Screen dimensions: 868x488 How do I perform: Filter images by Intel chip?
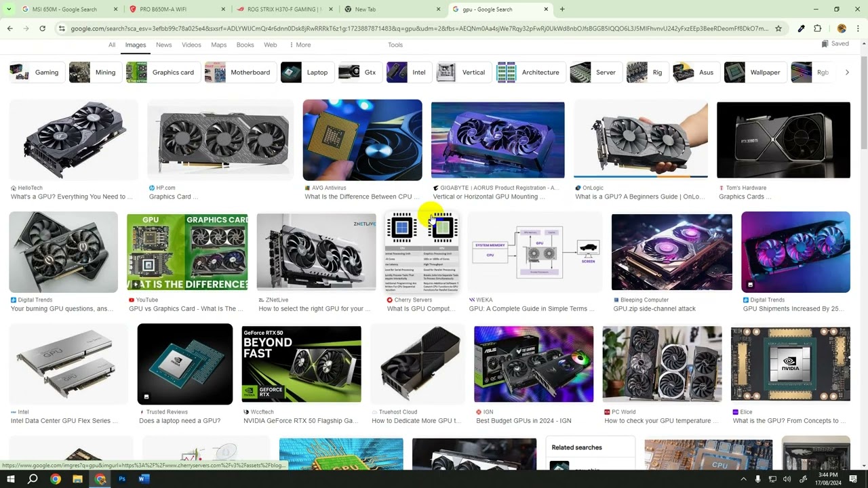coord(409,73)
